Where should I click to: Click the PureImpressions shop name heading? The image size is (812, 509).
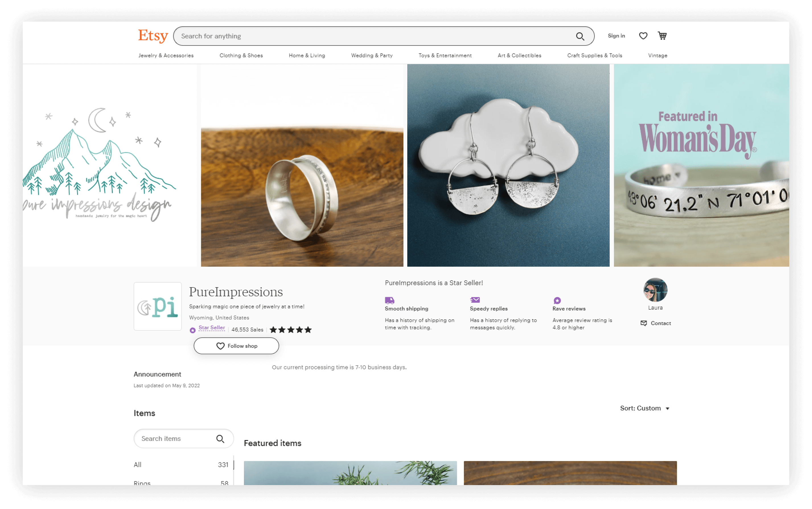pyautogui.click(x=235, y=292)
